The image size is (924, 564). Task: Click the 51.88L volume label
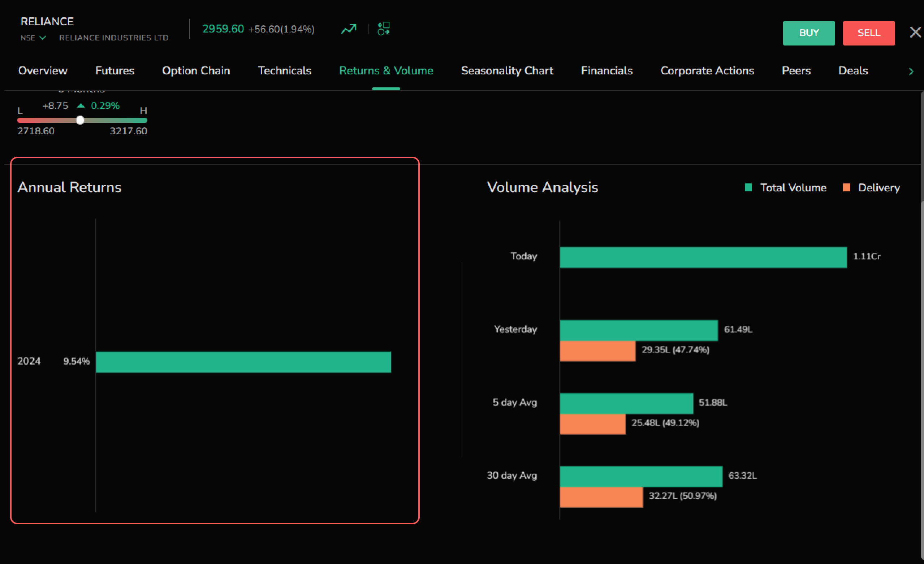pos(713,403)
